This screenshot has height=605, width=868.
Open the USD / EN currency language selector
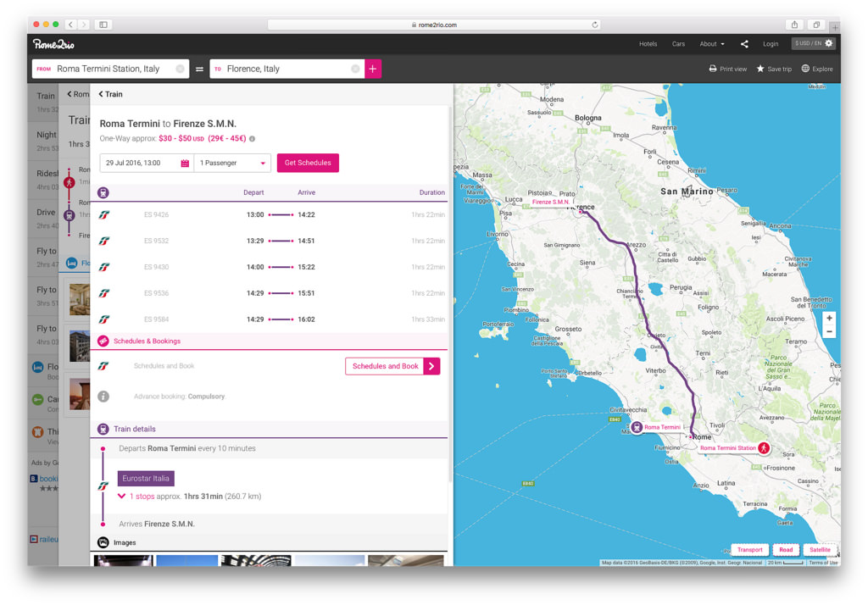813,43
